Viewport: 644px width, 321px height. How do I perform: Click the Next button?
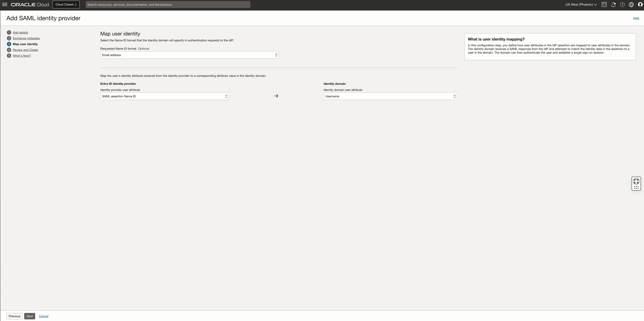(29, 316)
